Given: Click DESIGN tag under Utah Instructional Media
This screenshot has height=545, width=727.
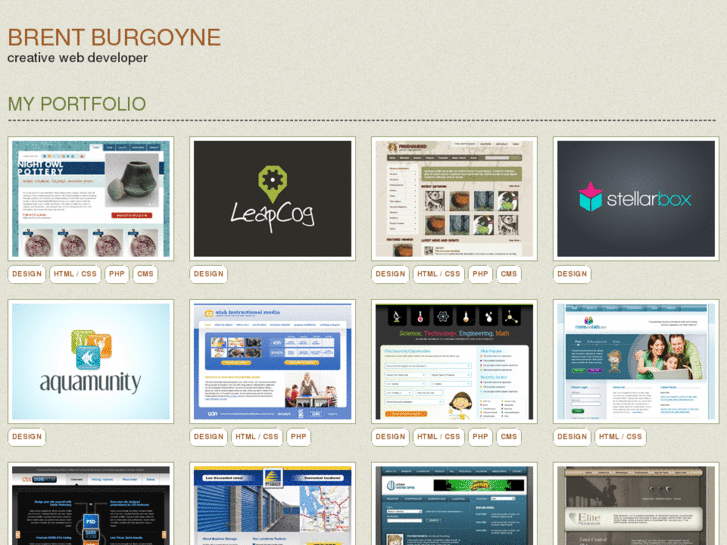Looking at the screenshot, I should (x=209, y=436).
